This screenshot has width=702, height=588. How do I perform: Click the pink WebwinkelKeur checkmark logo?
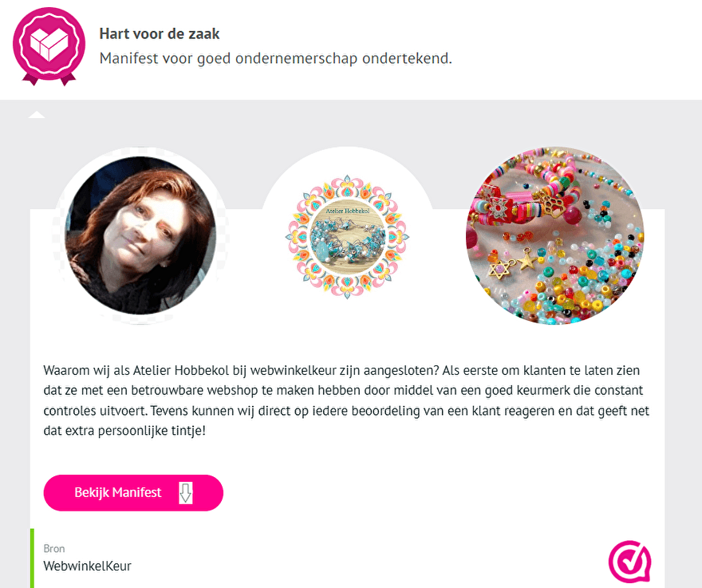pyautogui.click(x=629, y=562)
